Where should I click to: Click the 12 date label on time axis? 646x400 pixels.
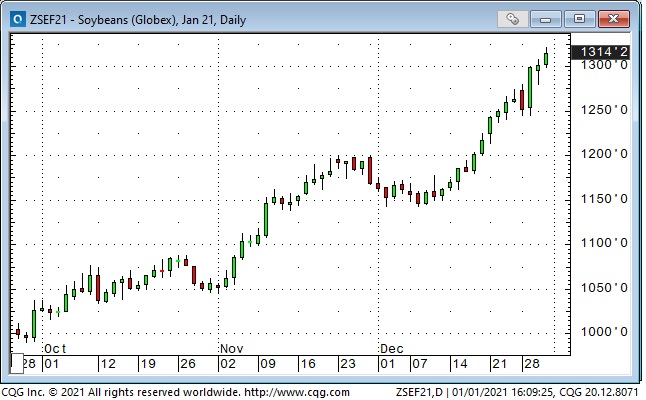(108, 364)
